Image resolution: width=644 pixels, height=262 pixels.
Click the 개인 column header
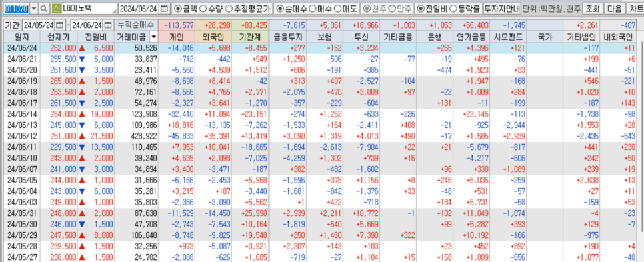point(176,37)
